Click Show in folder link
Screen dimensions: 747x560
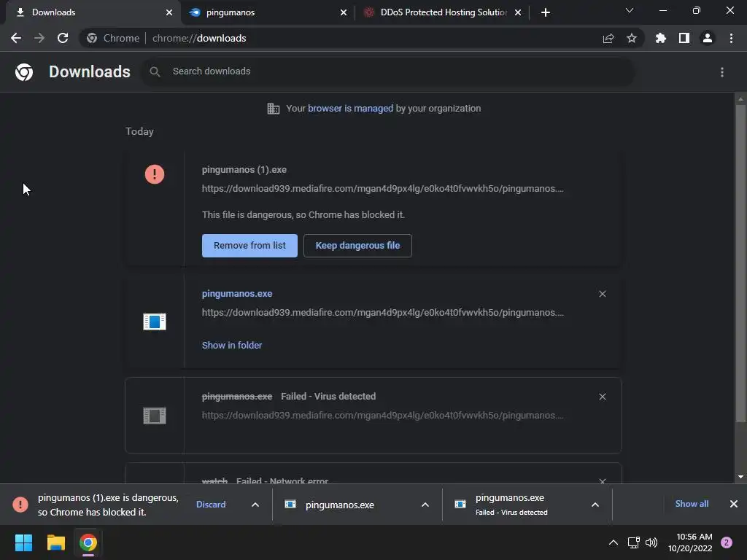(x=232, y=345)
